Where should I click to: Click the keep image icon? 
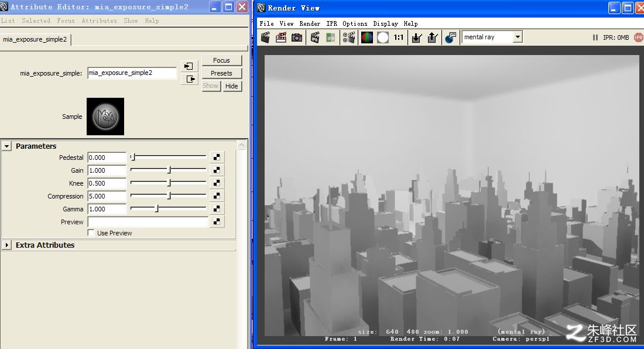tap(416, 37)
